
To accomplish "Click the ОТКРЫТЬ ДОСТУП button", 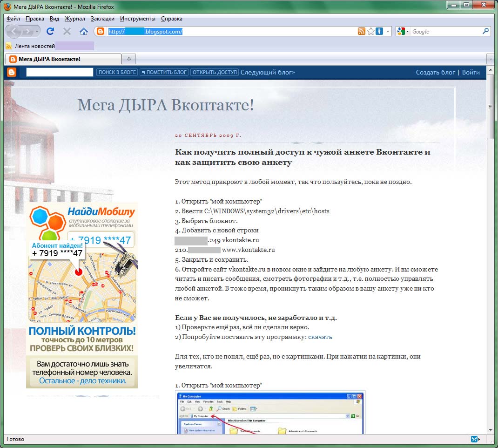I will tap(215, 72).
